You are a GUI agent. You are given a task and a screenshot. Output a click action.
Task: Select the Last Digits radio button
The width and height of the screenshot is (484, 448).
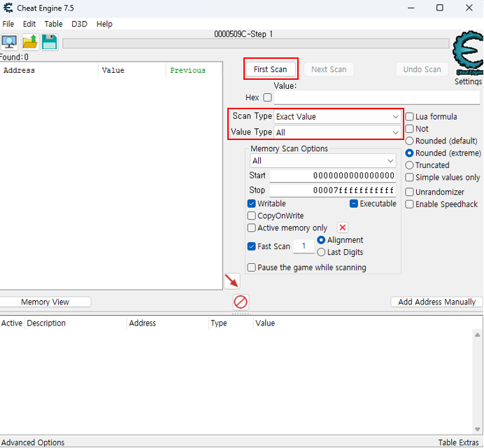321,253
